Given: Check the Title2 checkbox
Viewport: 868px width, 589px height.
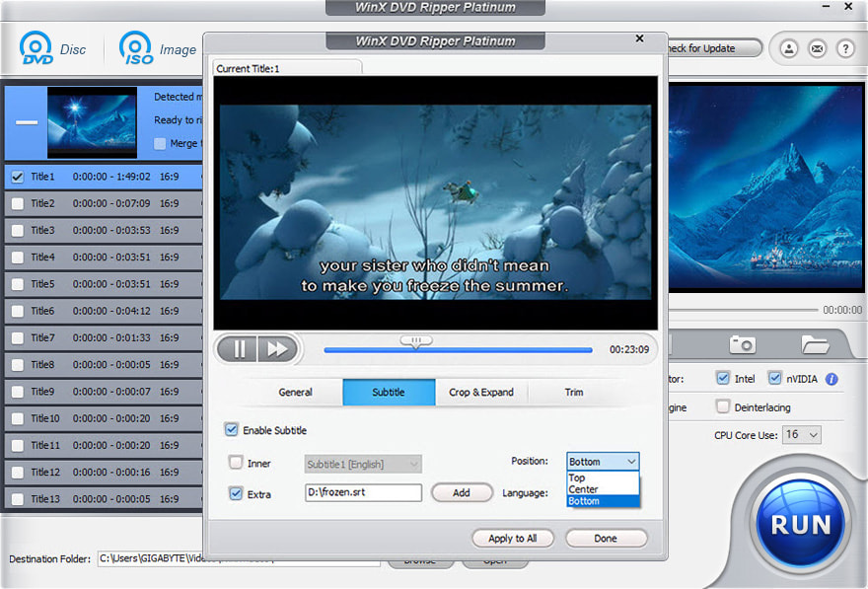Looking at the screenshot, I should tap(18, 203).
